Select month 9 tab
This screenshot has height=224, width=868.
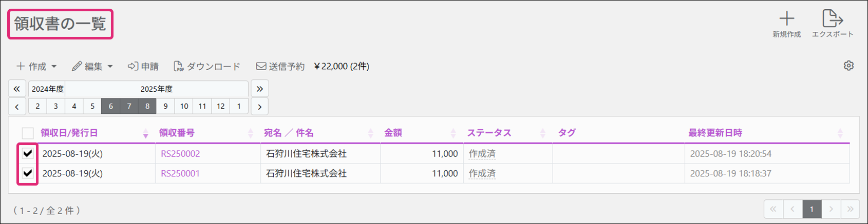(165, 106)
